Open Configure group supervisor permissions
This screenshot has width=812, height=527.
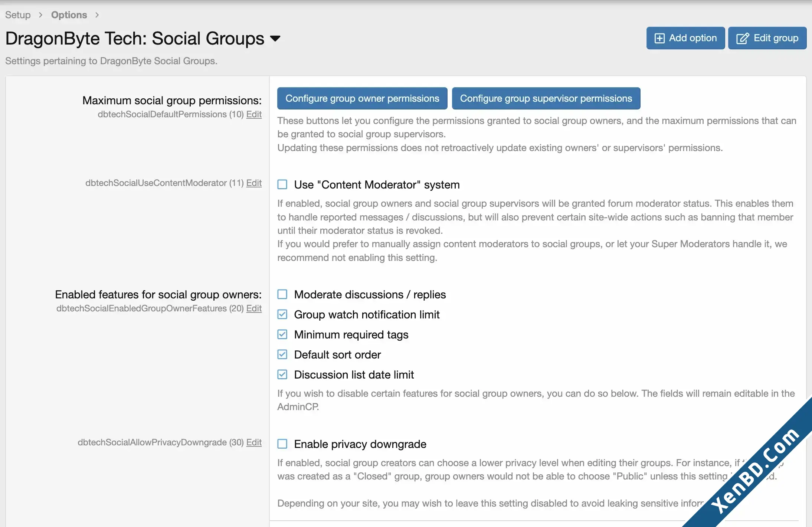click(x=546, y=98)
